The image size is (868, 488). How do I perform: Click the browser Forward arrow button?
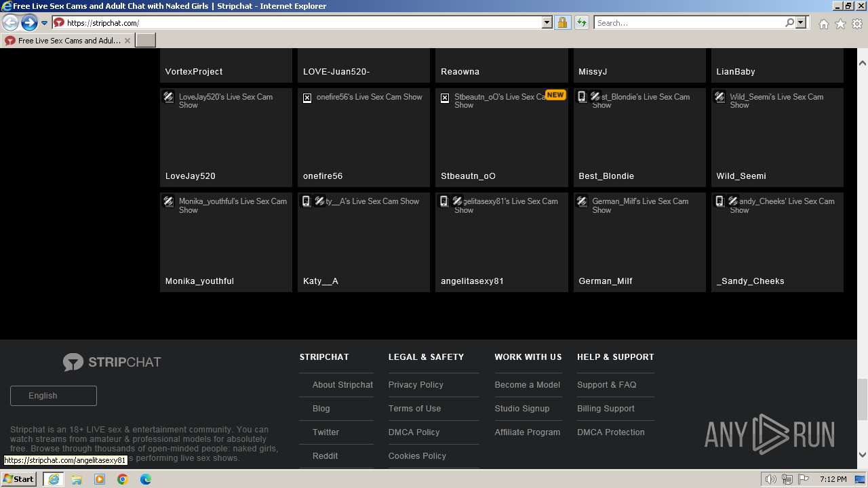pos(29,22)
